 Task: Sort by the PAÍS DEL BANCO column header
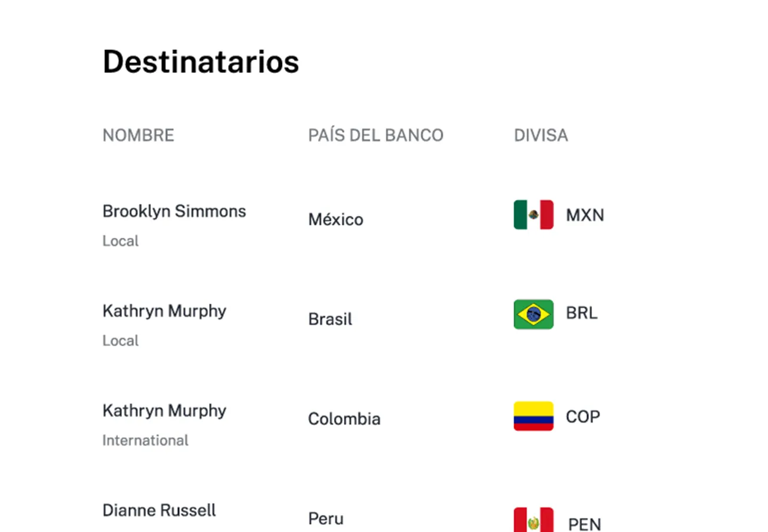tap(375, 135)
